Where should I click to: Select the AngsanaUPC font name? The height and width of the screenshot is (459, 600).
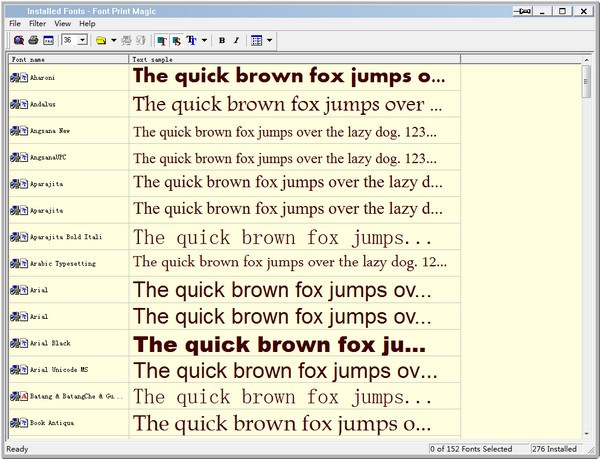click(x=48, y=157)
